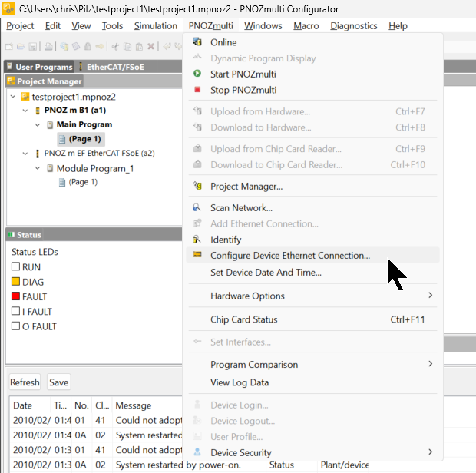This screenshot has height=473, width=476.
Task: Collapse the Main Program tree node
Action: pos(38,125)
